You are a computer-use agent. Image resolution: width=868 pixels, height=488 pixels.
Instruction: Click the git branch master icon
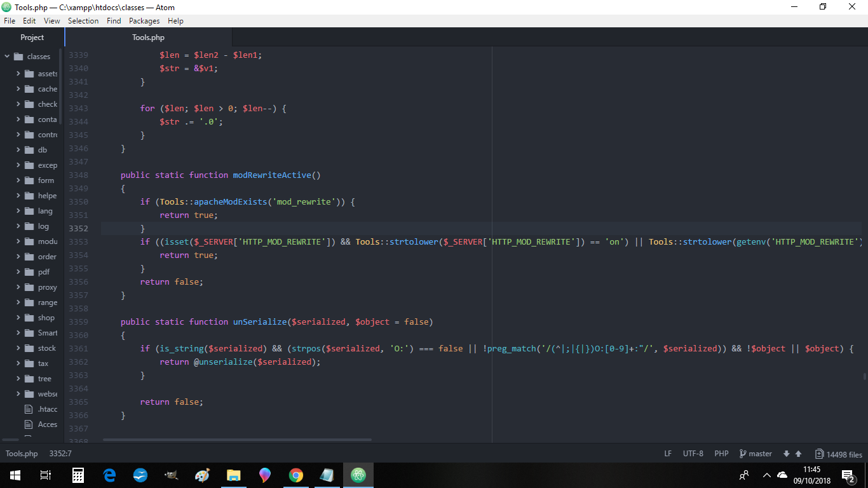(743, 454)
